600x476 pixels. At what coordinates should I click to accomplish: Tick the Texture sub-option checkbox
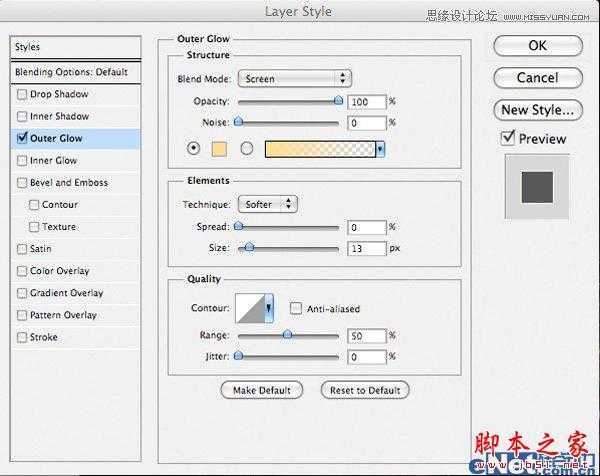click(34, 227)
